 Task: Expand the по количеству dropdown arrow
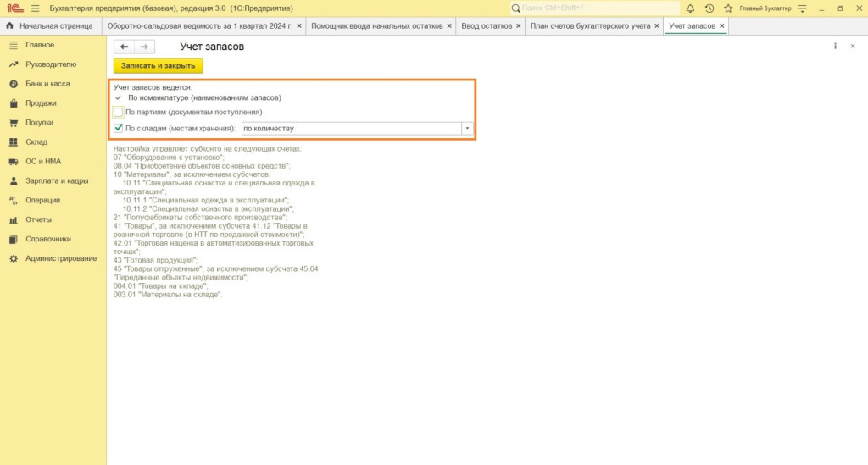point(466,129)
